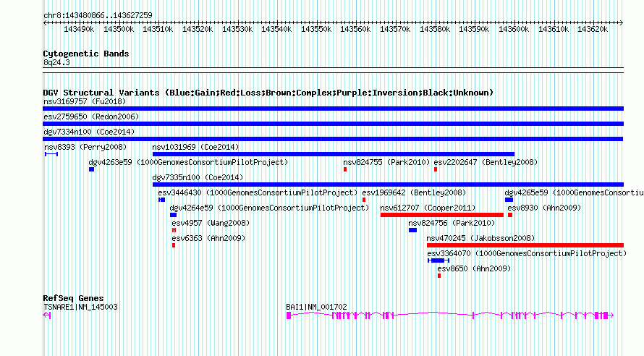The image size is (644, 356).
Task: Click the DGV Structural Variants track title
Action: click(x=268, y=93)
